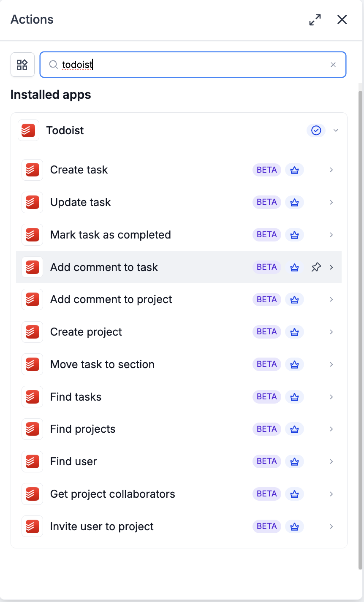Select Add comment to project action
The height and width of the screenshot is (602, 364).
pyautogui.click(x=179, y=299)
